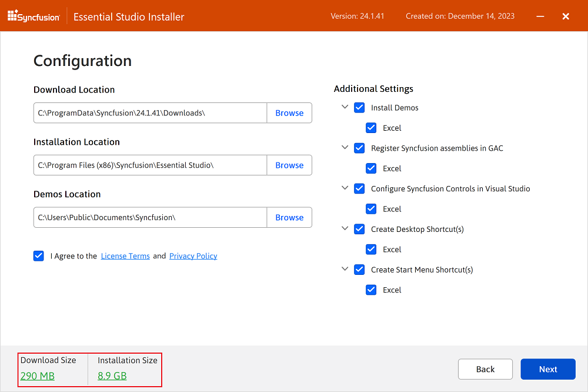588x392 pixels.
Task: Uncheck Create Start Menu Shortcut(s)
Action: pyautogui.click(x=359, y=270)
